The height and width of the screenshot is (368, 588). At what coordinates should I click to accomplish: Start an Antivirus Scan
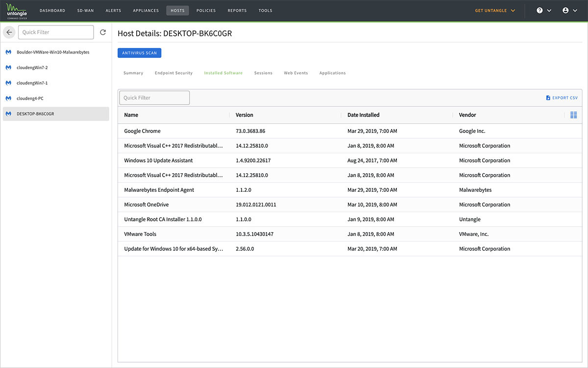140,53
